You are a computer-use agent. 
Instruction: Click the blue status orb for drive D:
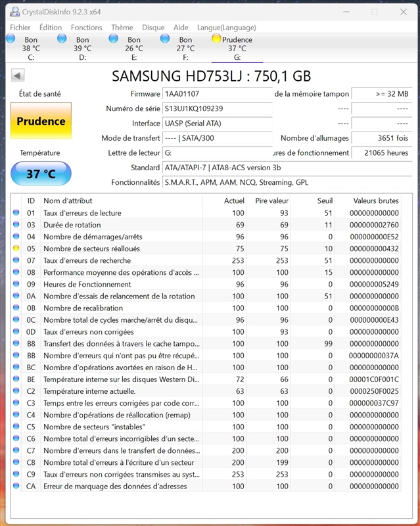[x=62, y=39]
